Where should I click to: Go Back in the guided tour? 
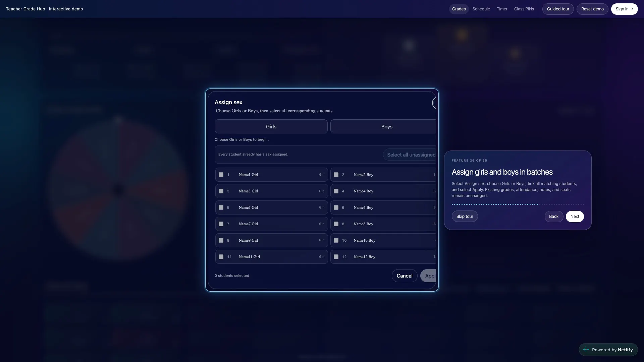[554, 217]
